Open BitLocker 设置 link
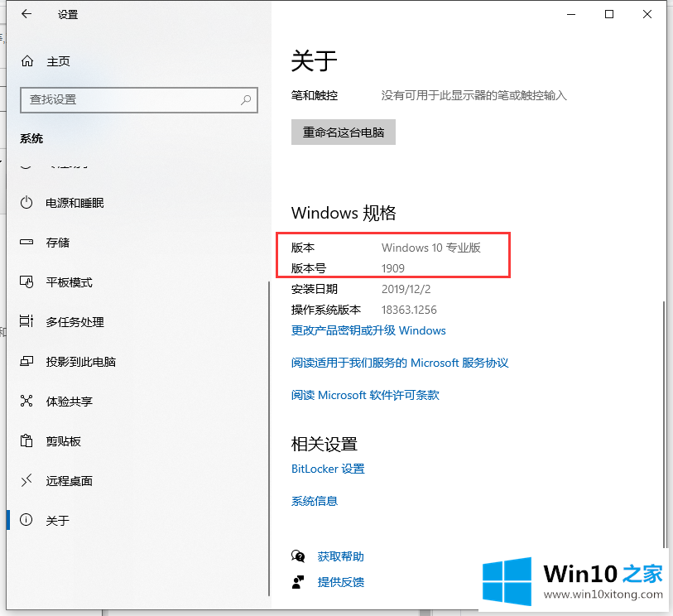 click(328, 469)
